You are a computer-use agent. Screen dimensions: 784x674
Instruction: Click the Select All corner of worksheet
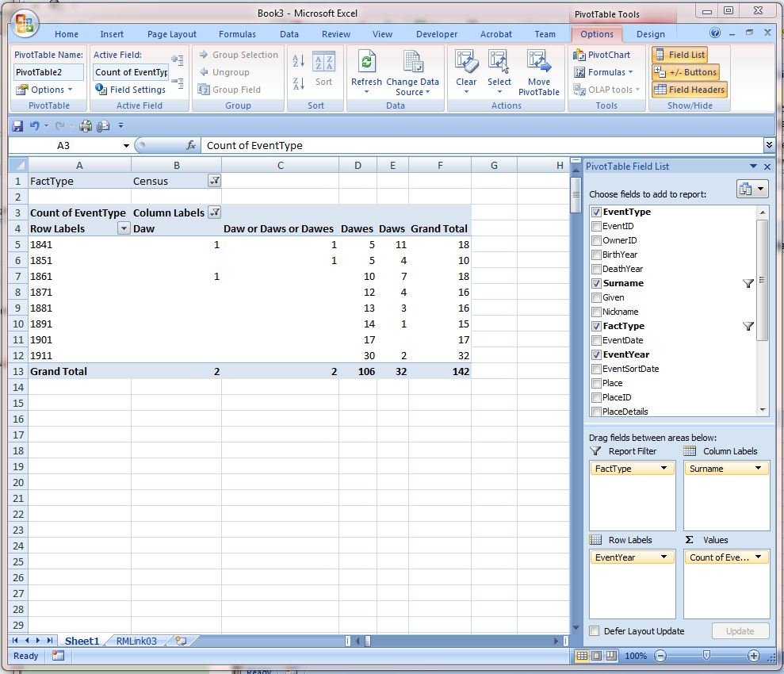(x=18, y=165)
